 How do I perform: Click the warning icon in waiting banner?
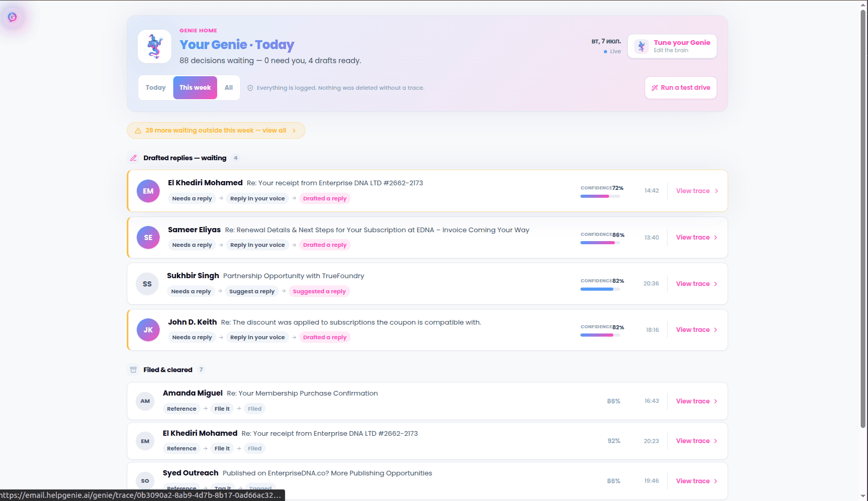pyautogui.click(x=138, y=131)
